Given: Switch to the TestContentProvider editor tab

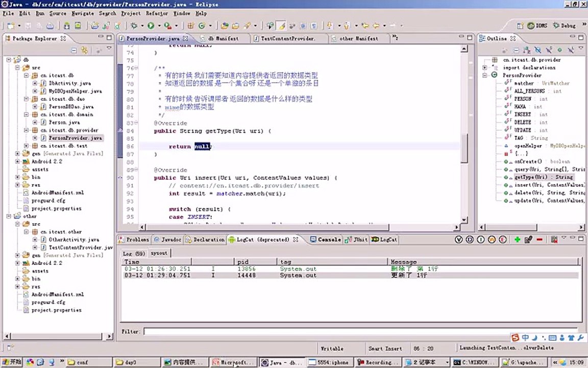Looking at the screenshot, I should (288, 38).
